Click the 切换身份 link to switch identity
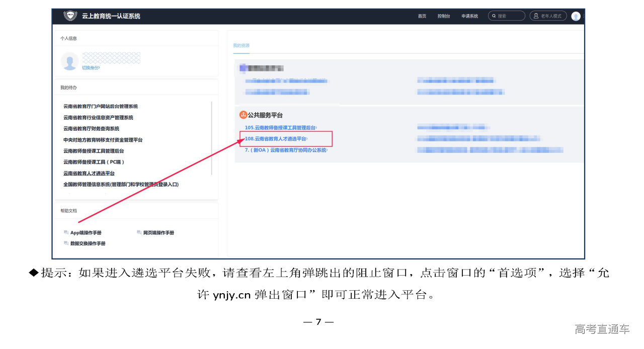 91,68
